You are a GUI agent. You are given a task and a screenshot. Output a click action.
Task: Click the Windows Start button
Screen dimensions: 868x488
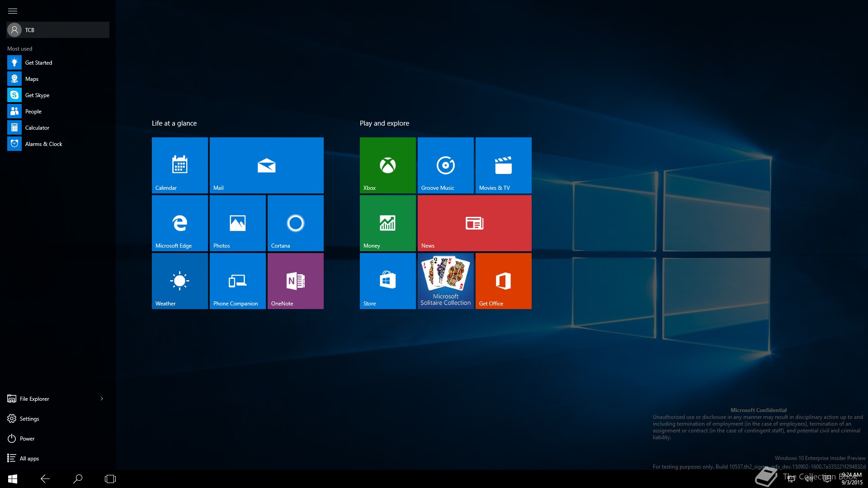[13, 479]
